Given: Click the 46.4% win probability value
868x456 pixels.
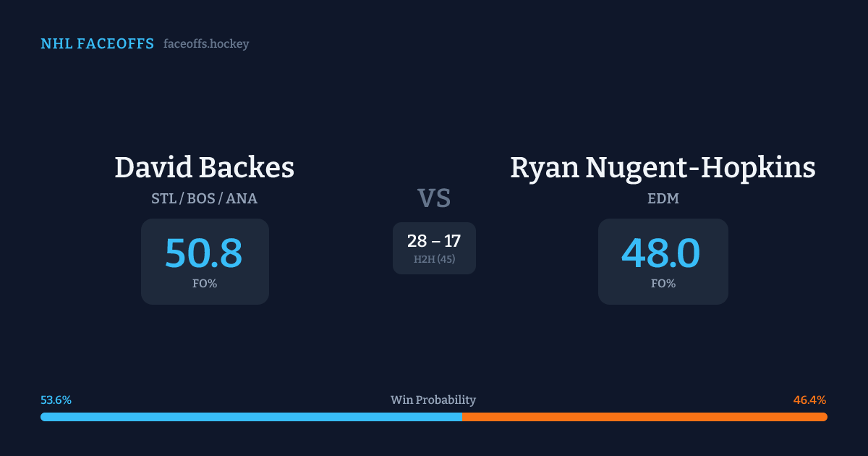Looking at the screenshot, I should pos(809,400).
